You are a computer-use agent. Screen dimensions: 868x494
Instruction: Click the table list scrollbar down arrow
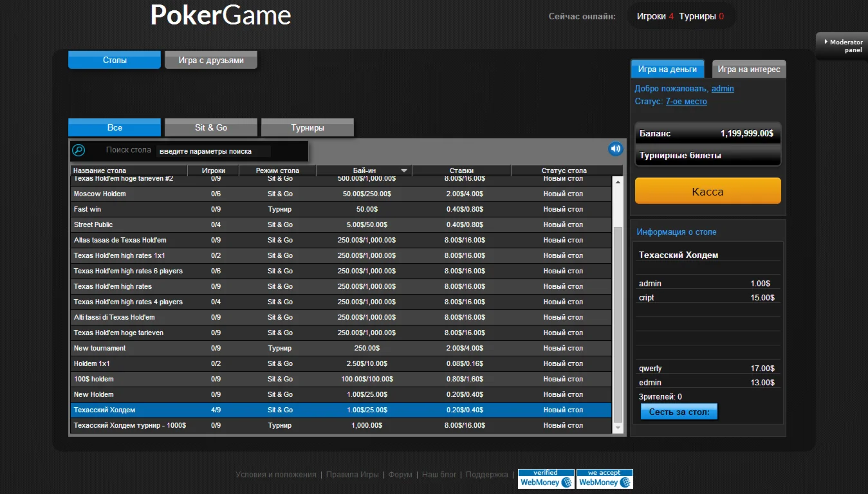point(618,428)
